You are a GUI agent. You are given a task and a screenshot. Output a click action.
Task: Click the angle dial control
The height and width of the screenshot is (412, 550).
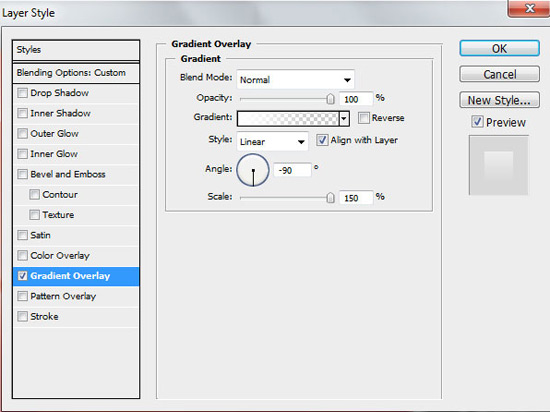tap(253, 170)
